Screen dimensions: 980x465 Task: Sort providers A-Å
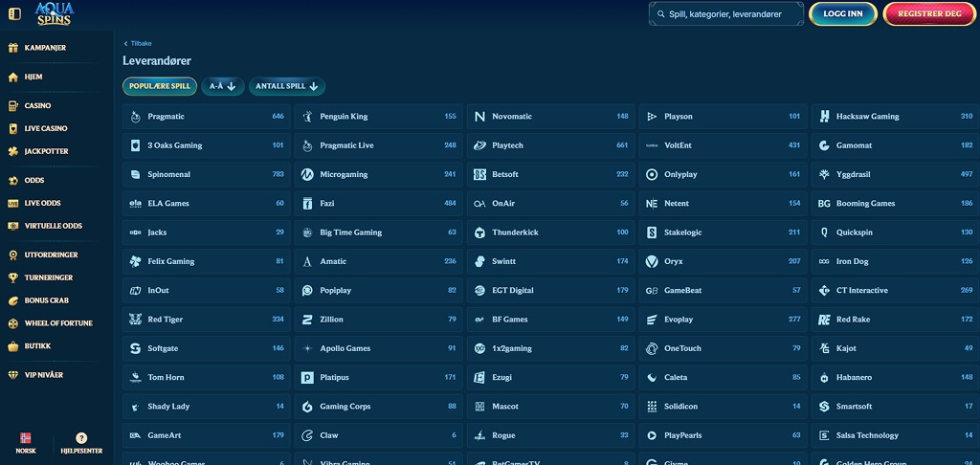pos(222,86)
